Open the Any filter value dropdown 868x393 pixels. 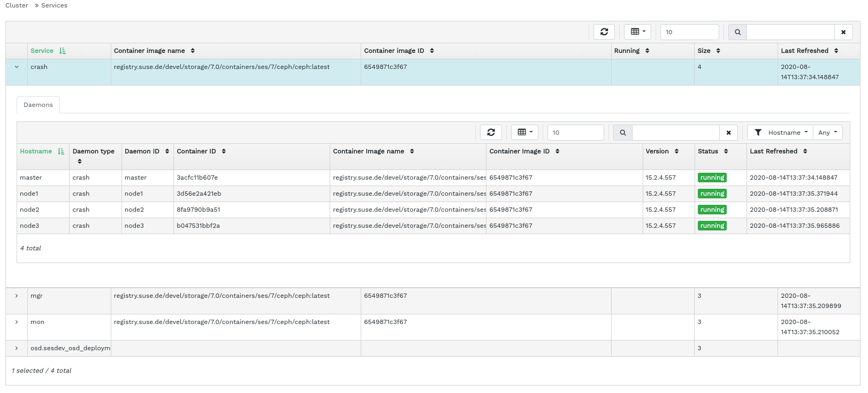(x=827, y=133)
